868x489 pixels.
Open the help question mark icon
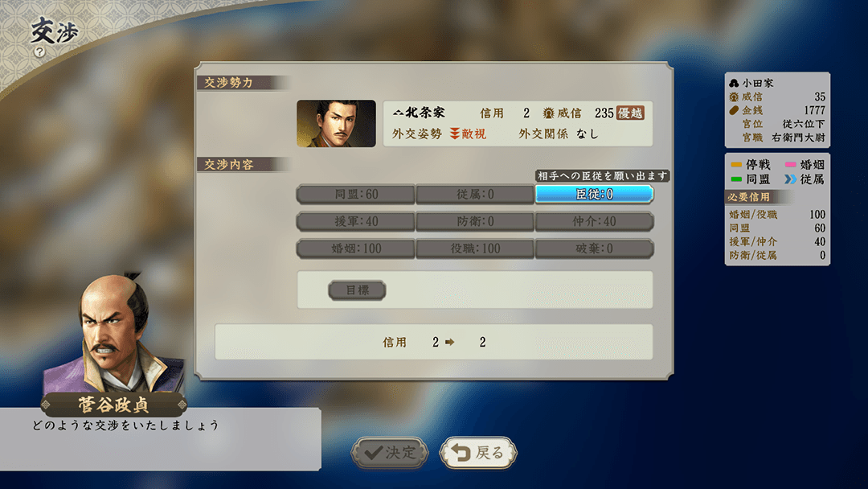(x=39, y=52)
